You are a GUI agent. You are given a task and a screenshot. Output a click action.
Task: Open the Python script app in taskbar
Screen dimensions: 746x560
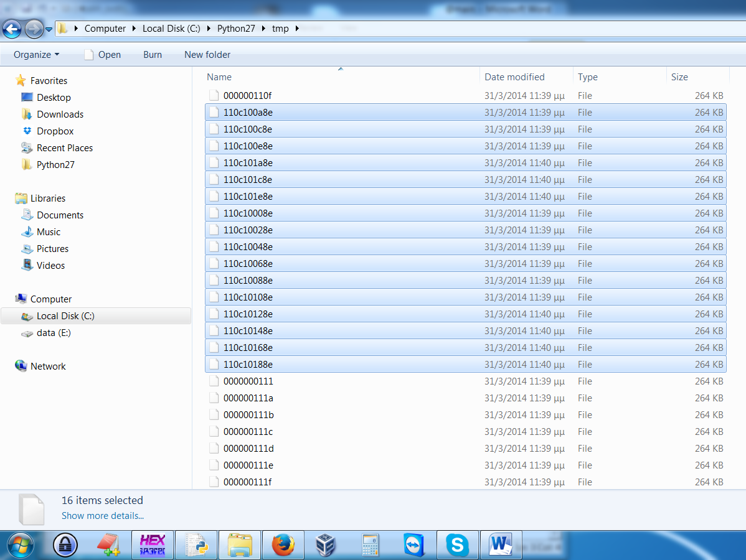pos(196,545)
